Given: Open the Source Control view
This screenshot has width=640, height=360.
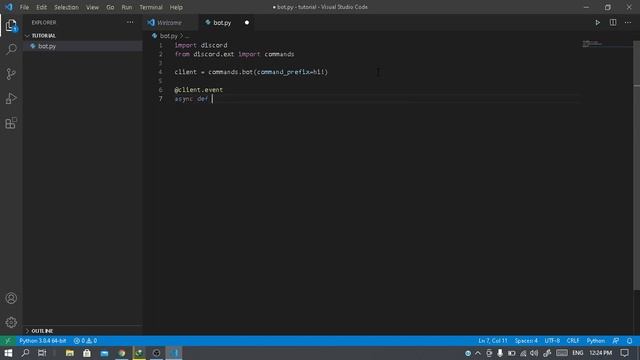Looking at the screenshot, I should [11, 74].
